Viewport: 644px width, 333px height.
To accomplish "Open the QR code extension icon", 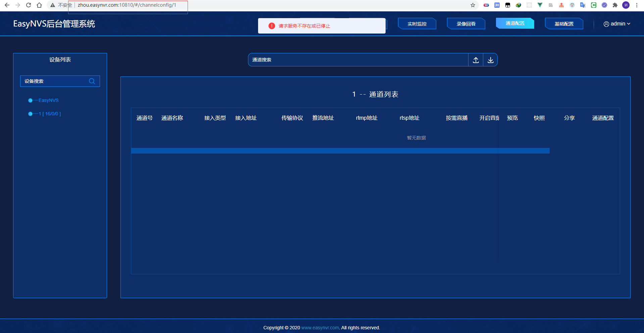I will (x=551, y=5).
